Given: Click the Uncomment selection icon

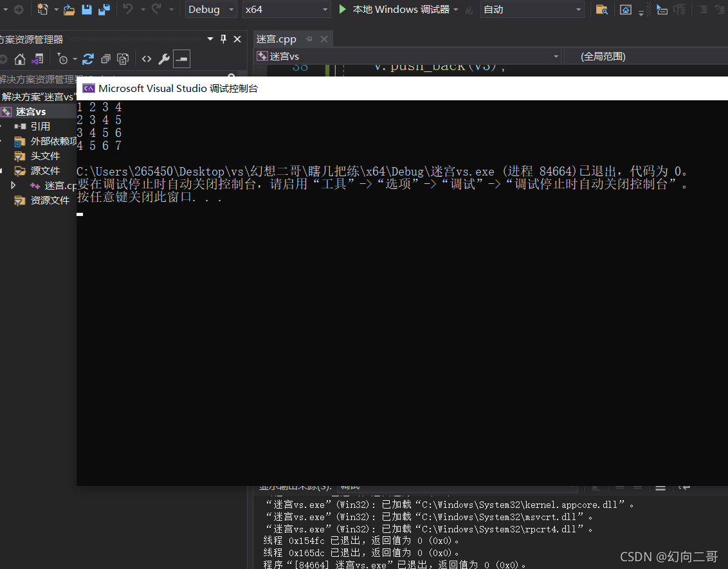Looking at the screenshot, I should click(x=720, y=9).
